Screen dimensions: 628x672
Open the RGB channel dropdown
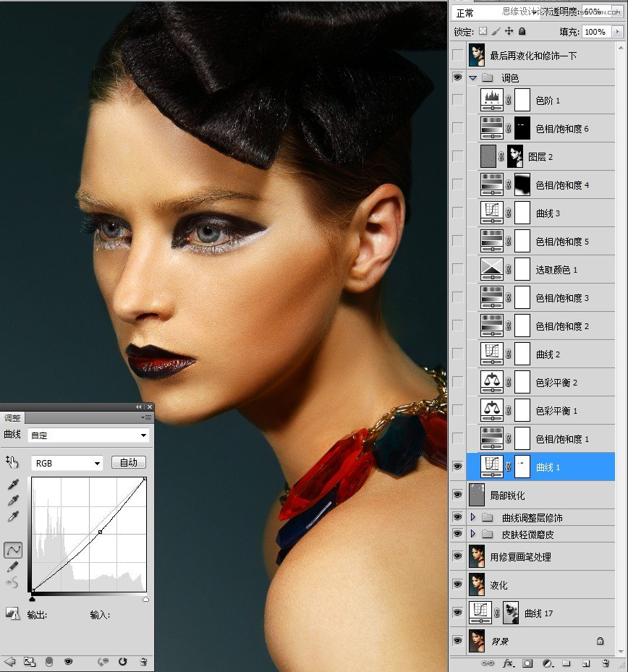tap(67, 463)
